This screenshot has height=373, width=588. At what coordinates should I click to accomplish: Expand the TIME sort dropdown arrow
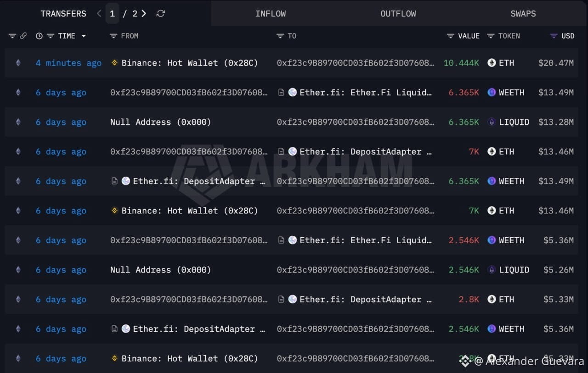point(84,36)
